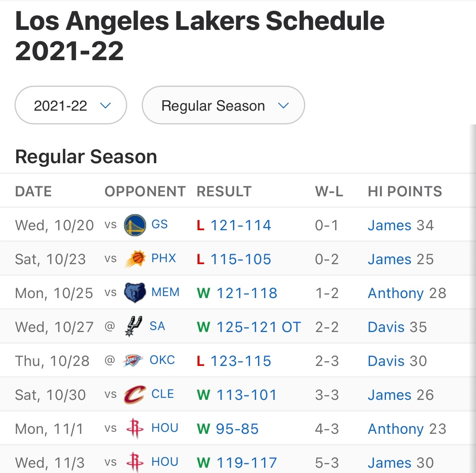Open the 113-101 win vs CLE

point(246,395)
